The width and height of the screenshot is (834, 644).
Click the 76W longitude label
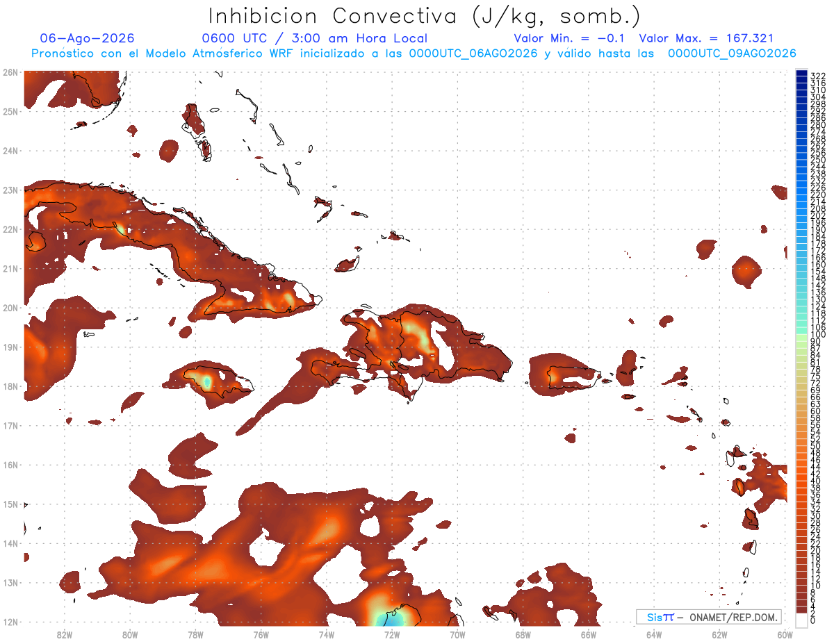261,634
